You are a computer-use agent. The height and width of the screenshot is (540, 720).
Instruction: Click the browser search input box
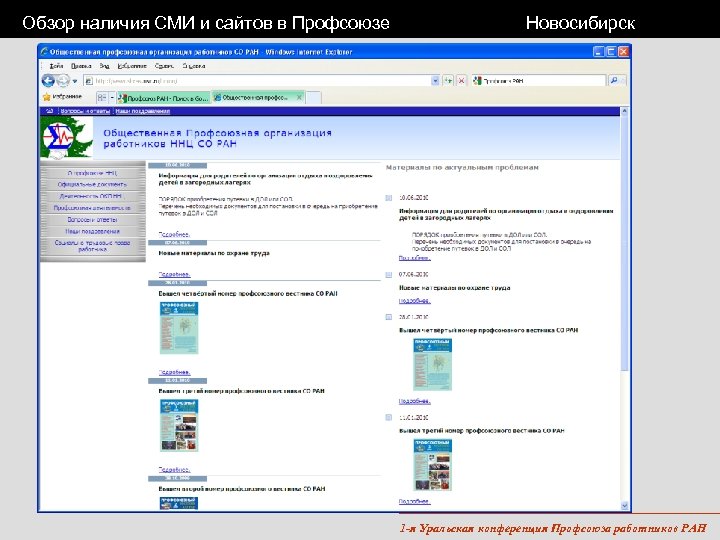pyautogui.click(x=544, y=81)
